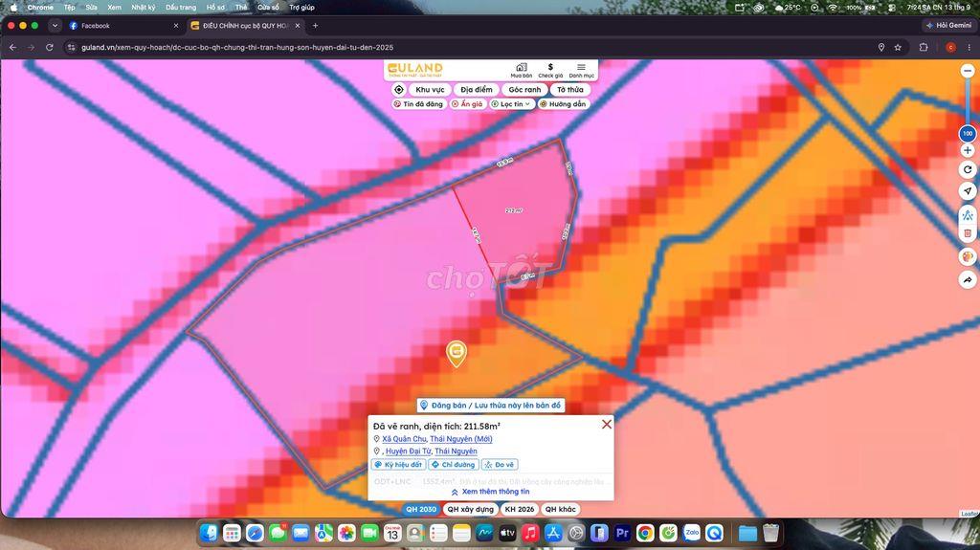Select the QH 2030 layer tab
Image resolution: width=980 pixels, height=550 pixels.
tap(421, 510)
